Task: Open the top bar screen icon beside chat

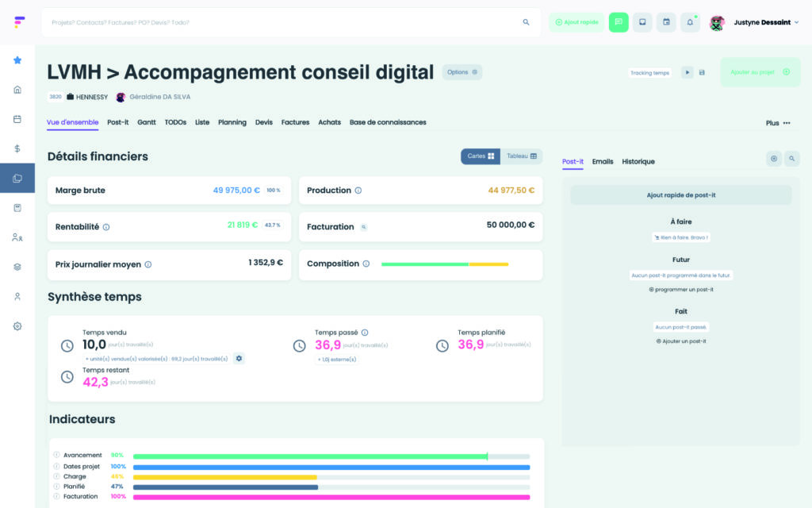Action: [642, 22]
